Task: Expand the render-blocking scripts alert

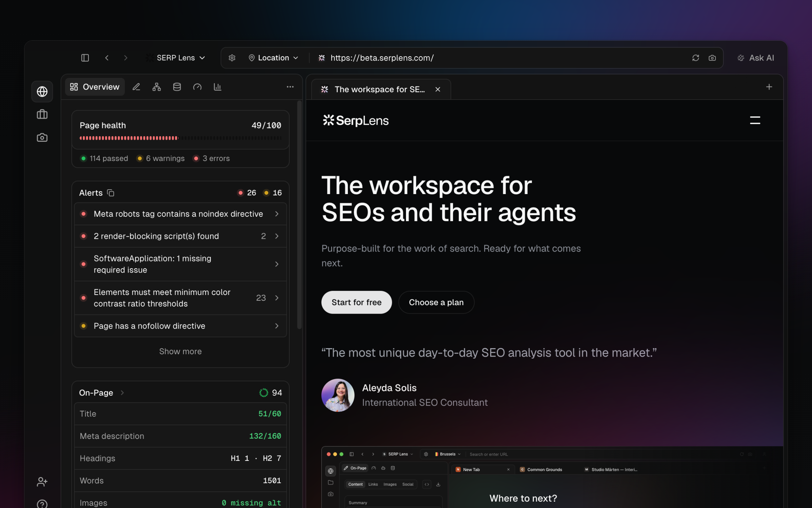Action: 180,236
